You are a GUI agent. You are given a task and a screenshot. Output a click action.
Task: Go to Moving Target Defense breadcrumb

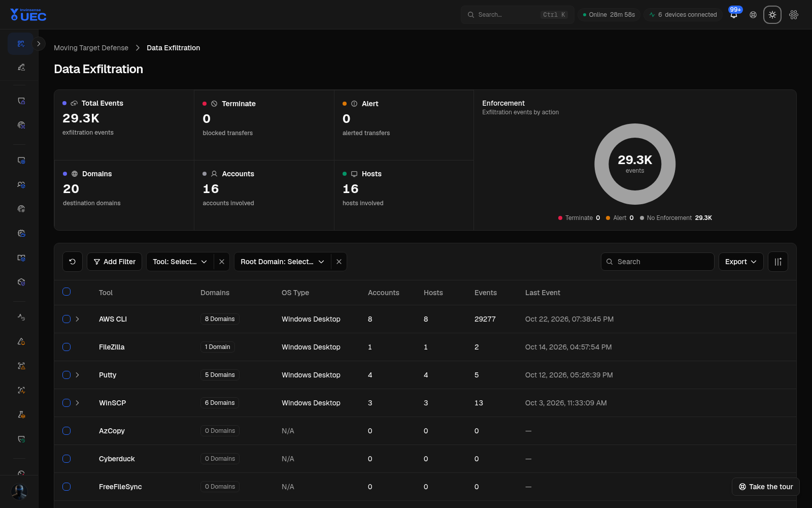(91, 48)
